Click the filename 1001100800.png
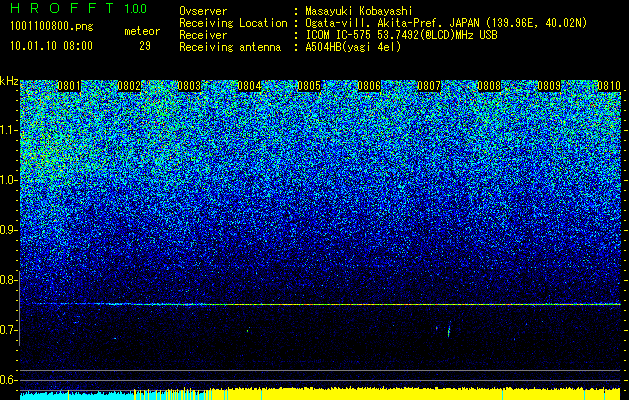The width and height of the screenshot is (629, 400). pos(52,26)
